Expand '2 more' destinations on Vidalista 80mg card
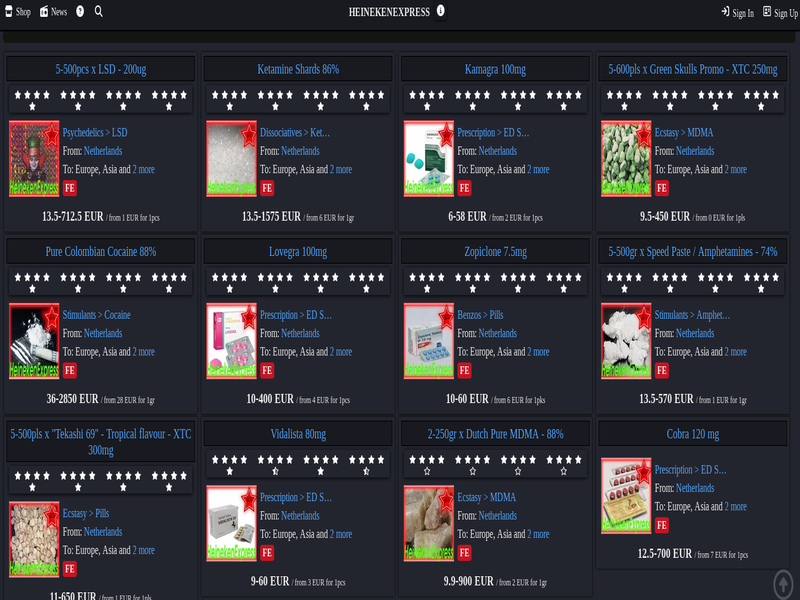This screenshot has width=800, height=600. pyautogui.click(x=341, y=534)
